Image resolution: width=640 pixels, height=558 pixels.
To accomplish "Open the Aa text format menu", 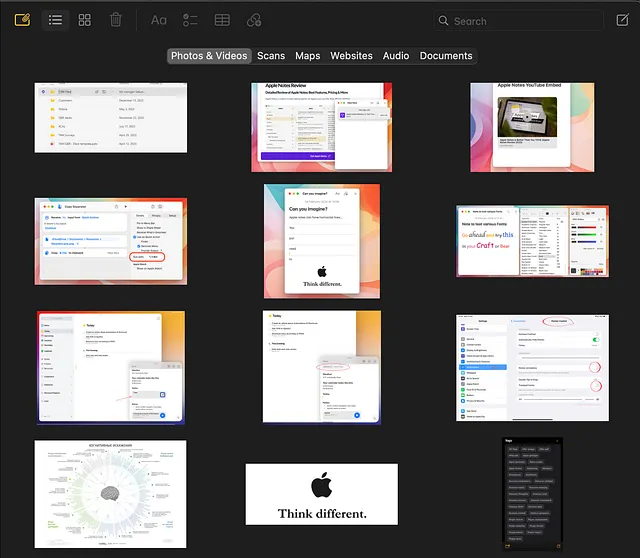I will click(x=159, y=20).
